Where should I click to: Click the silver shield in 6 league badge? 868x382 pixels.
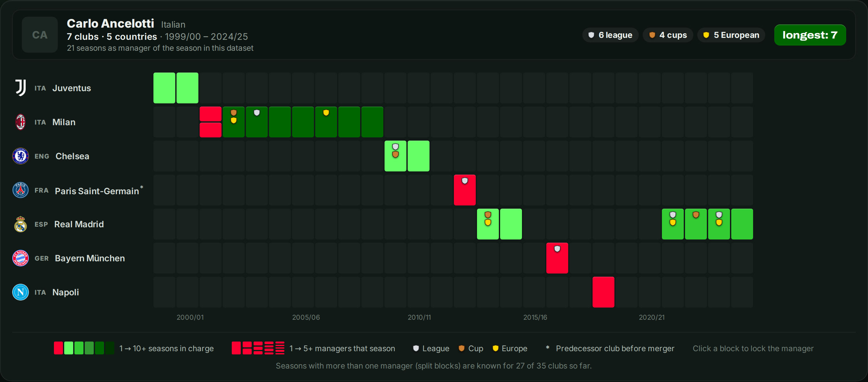click(x=591, y=35)
